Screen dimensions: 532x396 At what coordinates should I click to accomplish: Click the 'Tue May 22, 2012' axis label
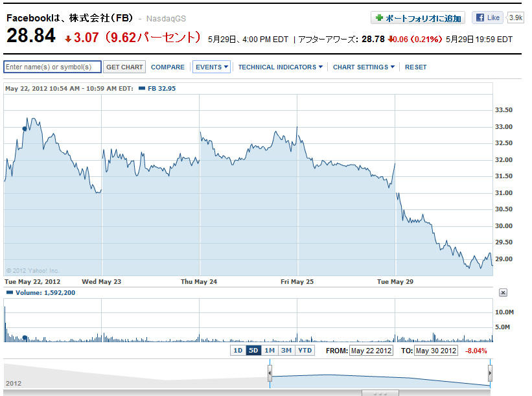coord(32,282)
